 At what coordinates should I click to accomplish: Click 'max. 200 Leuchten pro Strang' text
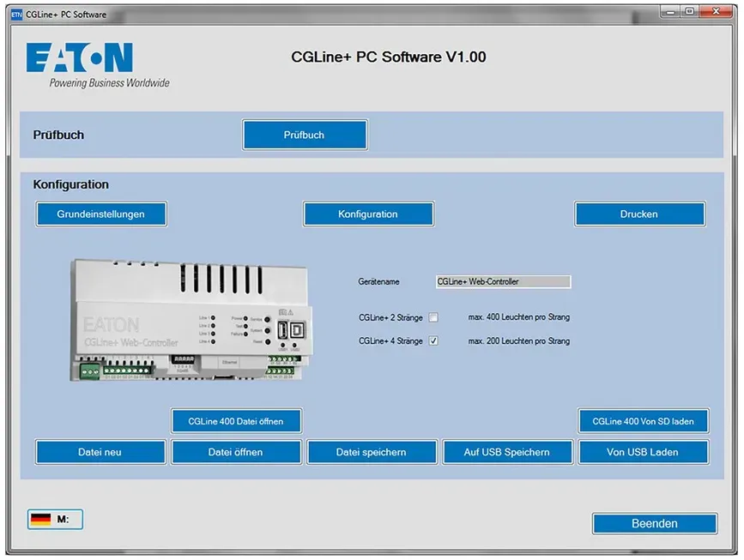518,341
